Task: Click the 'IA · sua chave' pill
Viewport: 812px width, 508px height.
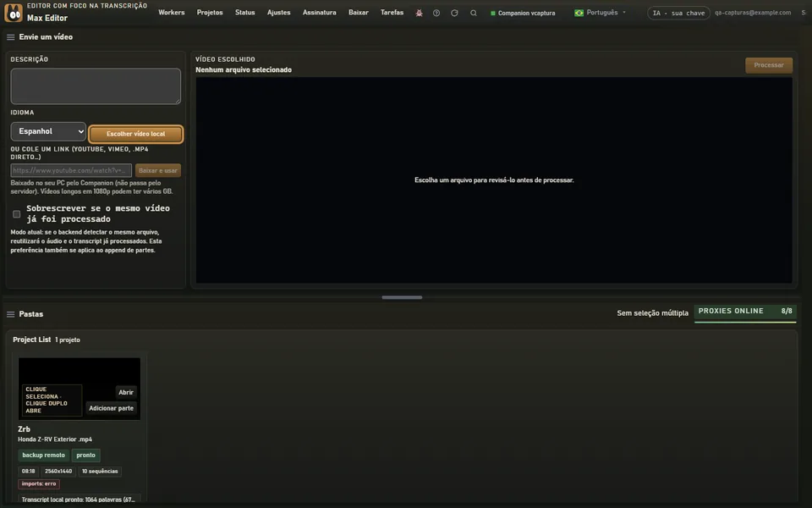Action: [678, 13]
